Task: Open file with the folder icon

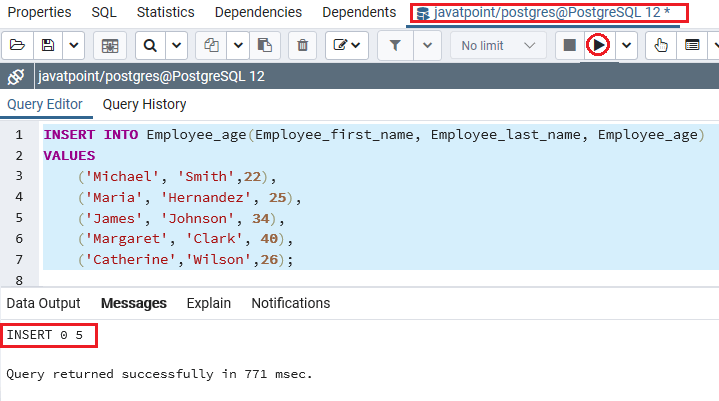Action: pos(17,45)
